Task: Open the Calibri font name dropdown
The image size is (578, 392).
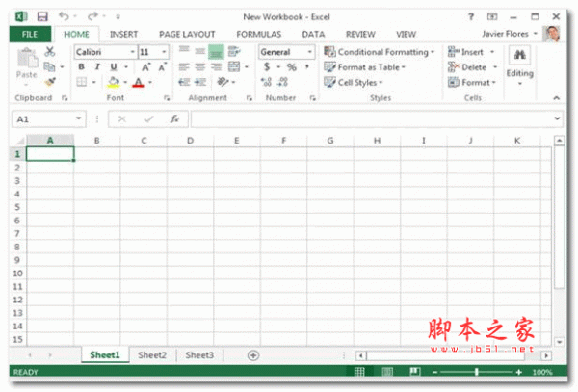Action: tap(132, 52)
